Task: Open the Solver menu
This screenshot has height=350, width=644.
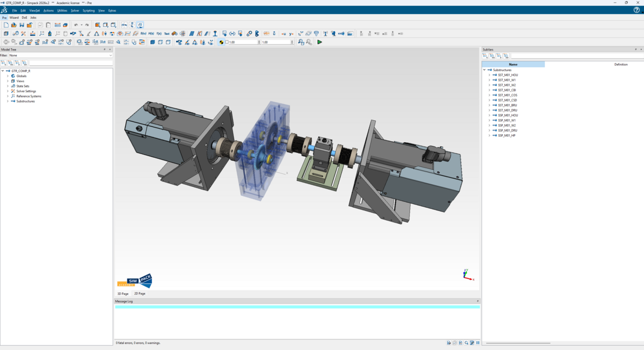Action: click(75, 11)
